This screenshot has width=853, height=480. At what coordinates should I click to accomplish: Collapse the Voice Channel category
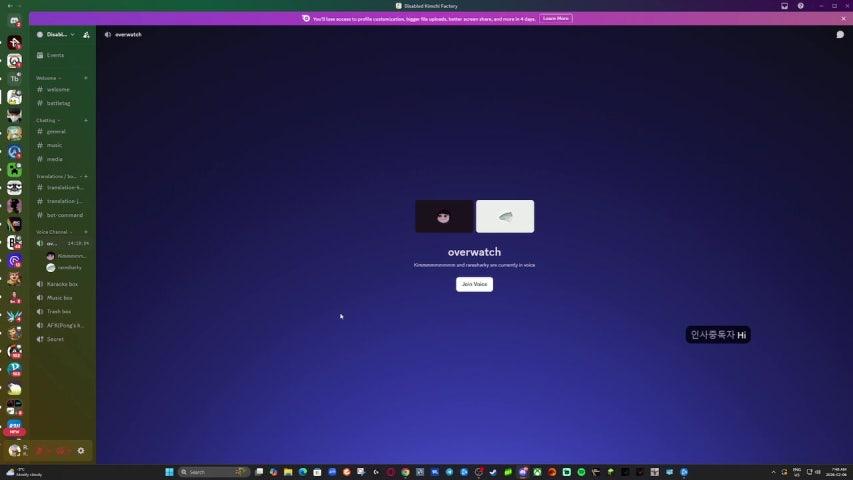click(54, 232)
